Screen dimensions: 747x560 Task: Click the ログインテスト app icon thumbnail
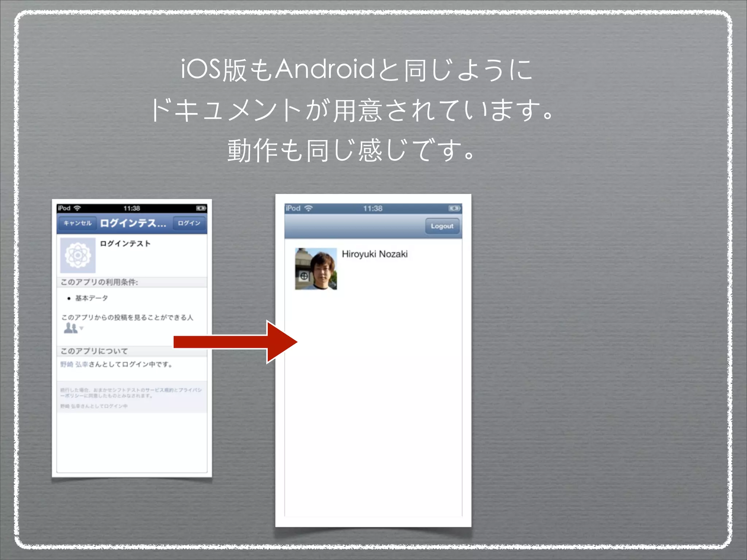pos(78,256)
